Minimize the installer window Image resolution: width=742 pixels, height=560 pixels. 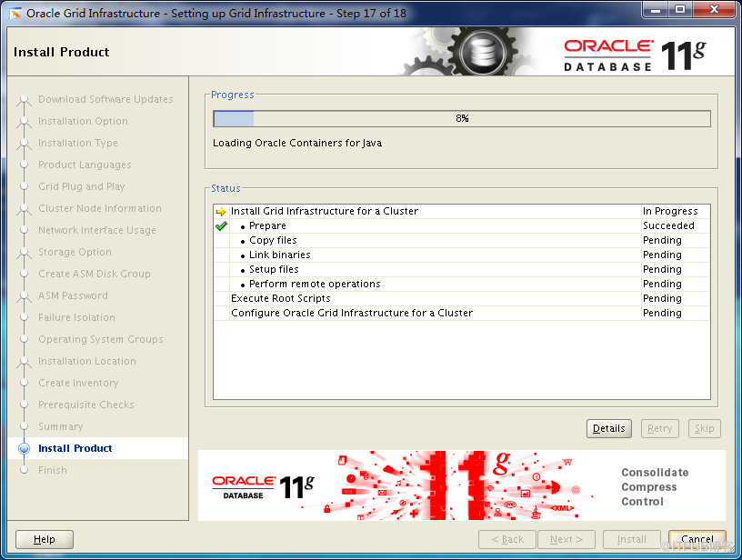pos(656,9)
